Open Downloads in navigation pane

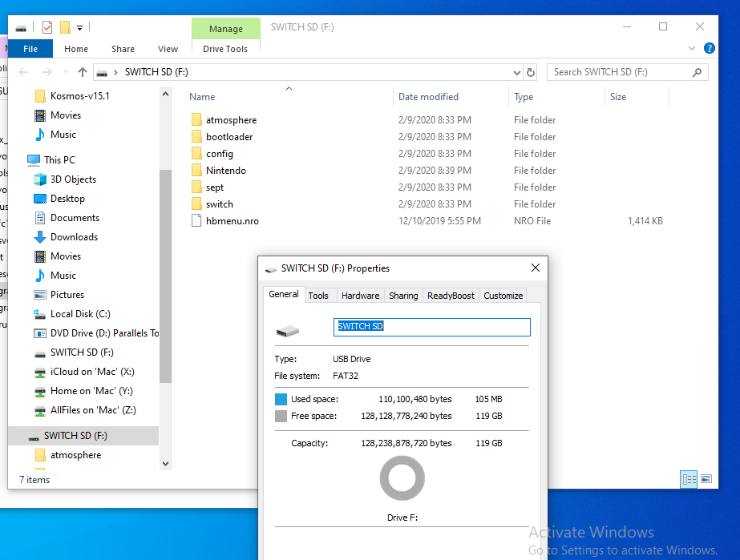[74, 237]
